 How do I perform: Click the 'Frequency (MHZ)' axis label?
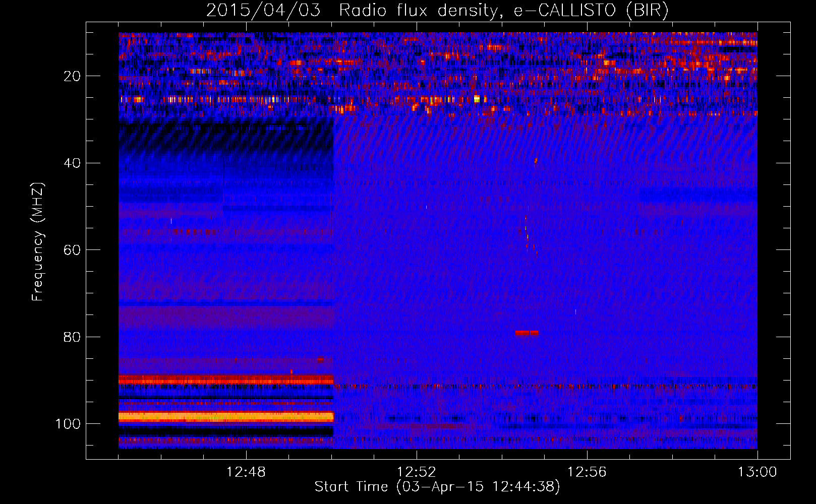click(38, 242)
